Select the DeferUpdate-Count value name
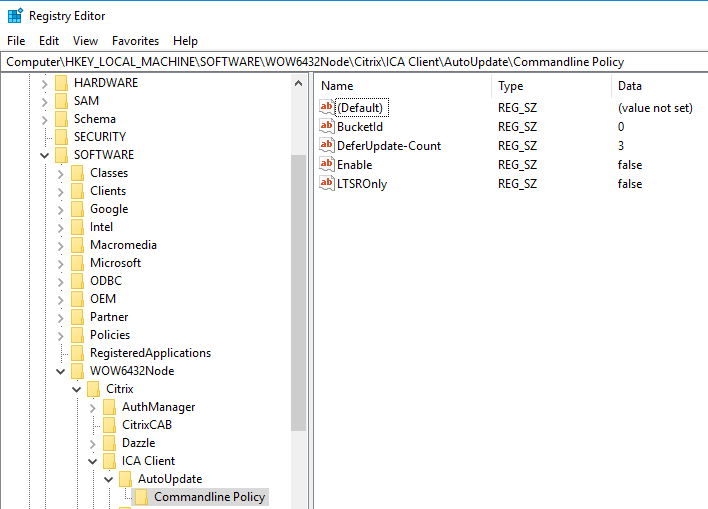This screenshot has height=509, width=708. (x=389, y=146)
